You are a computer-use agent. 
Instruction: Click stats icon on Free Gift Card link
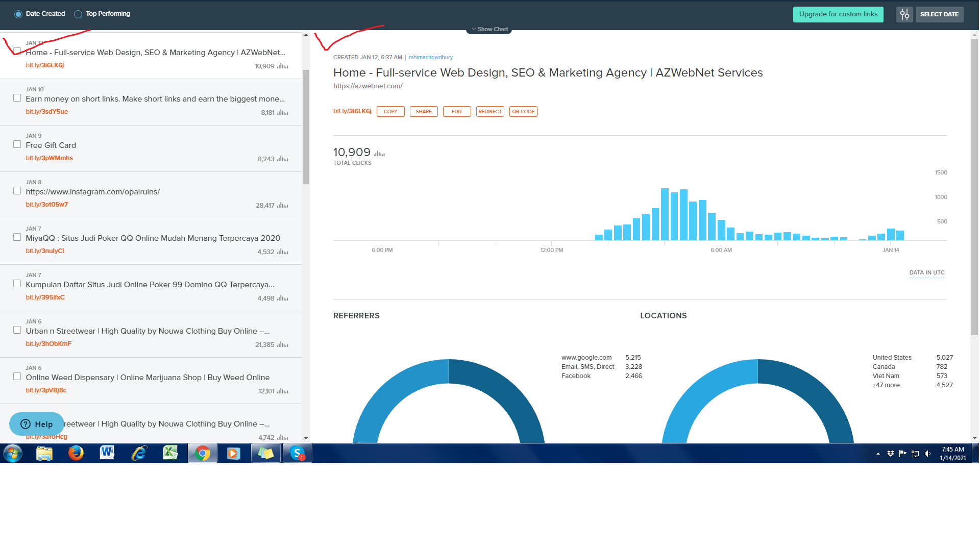283,159
